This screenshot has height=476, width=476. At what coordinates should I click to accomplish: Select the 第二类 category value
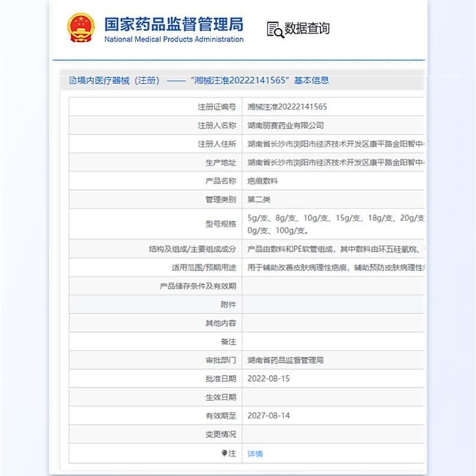(259, 199)
